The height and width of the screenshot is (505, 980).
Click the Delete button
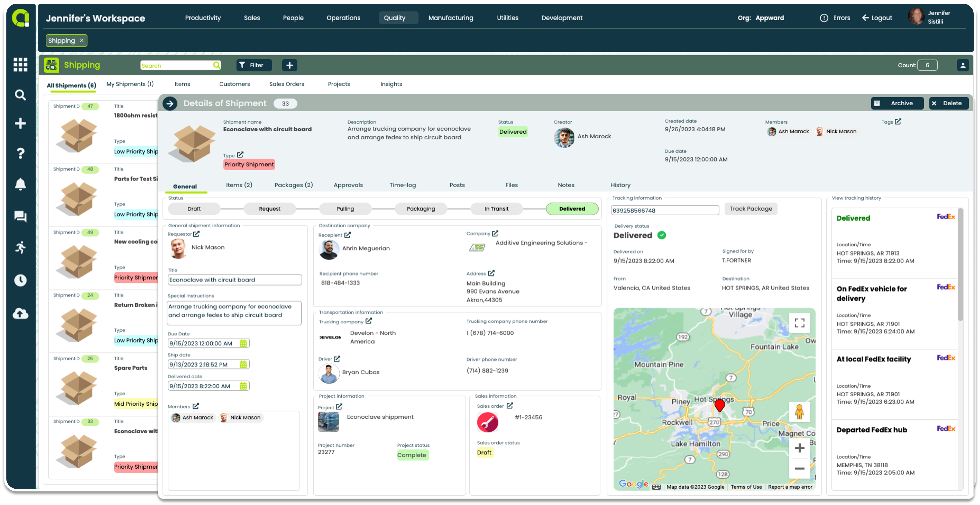[x=948, y=104]
